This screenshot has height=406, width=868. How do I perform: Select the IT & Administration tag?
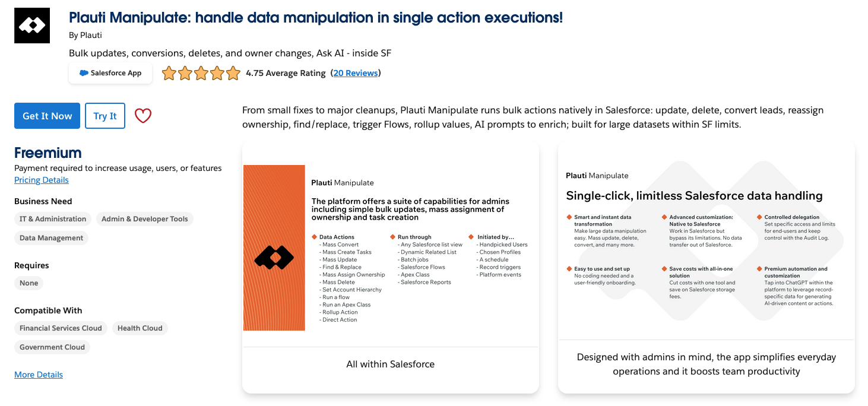pyautogui.click(x=53, y=219)
